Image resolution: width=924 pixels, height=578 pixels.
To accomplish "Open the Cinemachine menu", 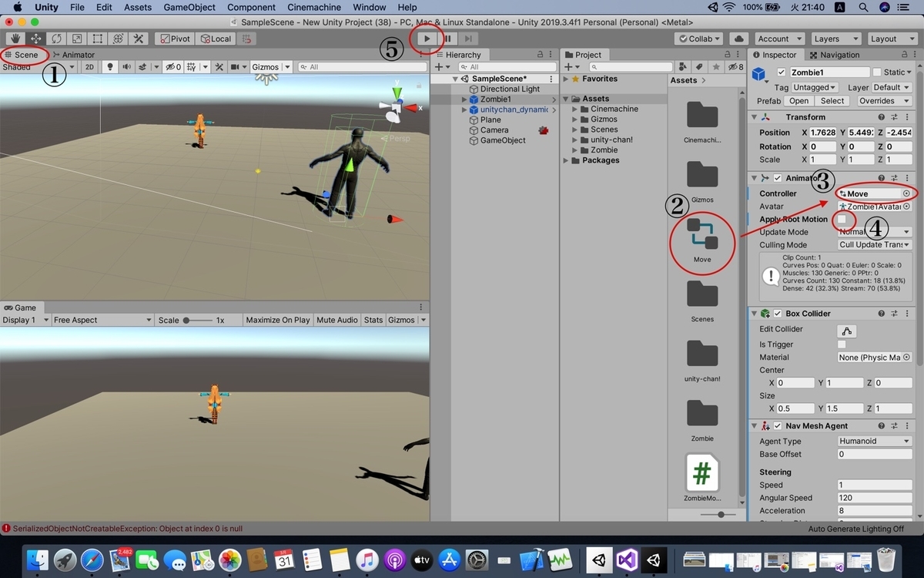I will [x=314, y=7].
